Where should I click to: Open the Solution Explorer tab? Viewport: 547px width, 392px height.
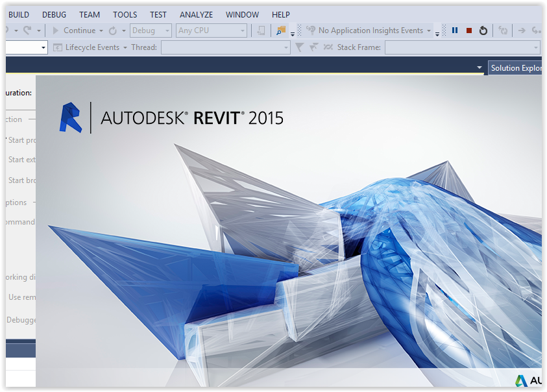point(515,67)
